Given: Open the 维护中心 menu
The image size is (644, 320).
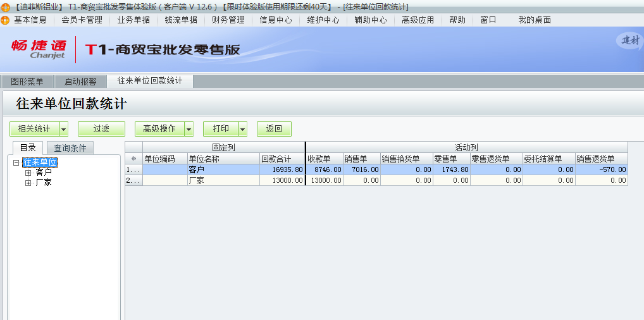Looking at the screenshot, I should point(323,20).
